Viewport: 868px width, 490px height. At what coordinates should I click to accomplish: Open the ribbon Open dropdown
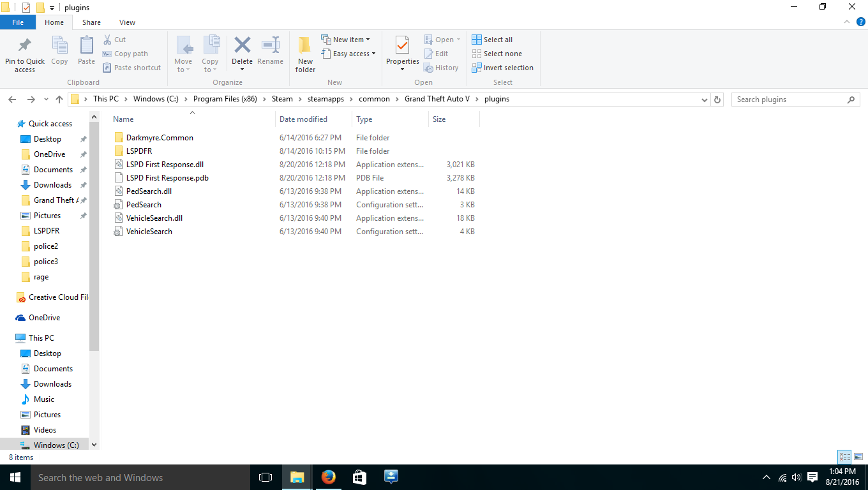(x=442, y=40)
